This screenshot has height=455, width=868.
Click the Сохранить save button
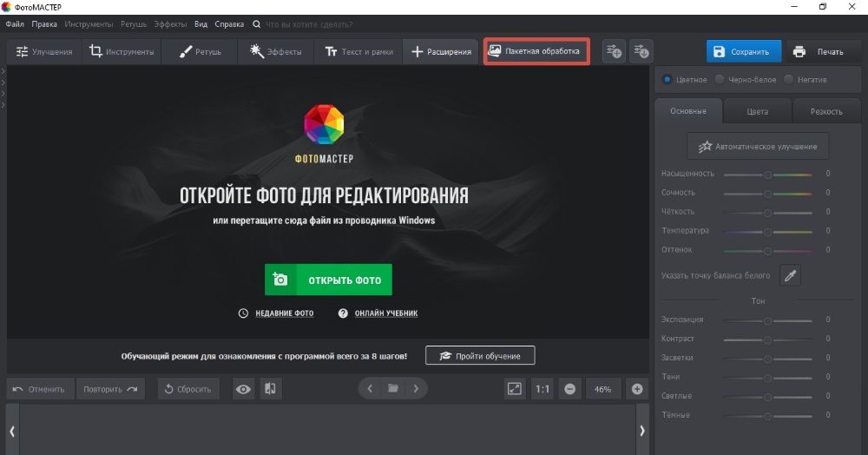coord(744,51)
